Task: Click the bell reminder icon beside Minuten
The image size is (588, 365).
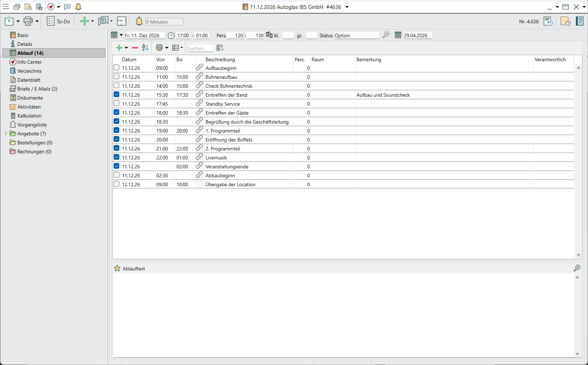Action: click(x=139, y=21)
